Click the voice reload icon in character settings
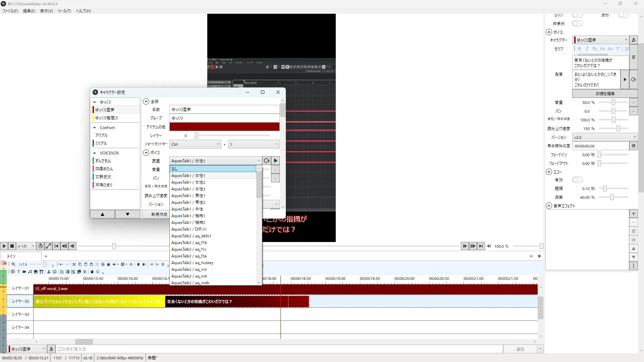Screen dimensions: 644x362 coord(267,161)
